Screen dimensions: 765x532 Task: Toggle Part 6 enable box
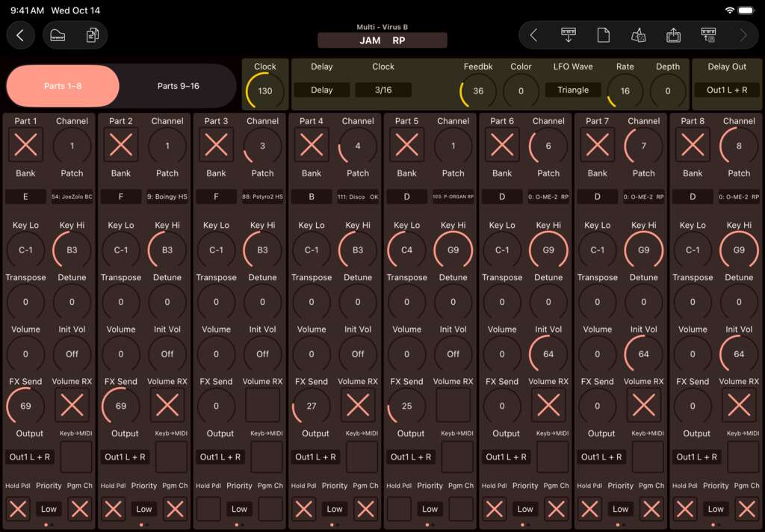pos(502,145)
